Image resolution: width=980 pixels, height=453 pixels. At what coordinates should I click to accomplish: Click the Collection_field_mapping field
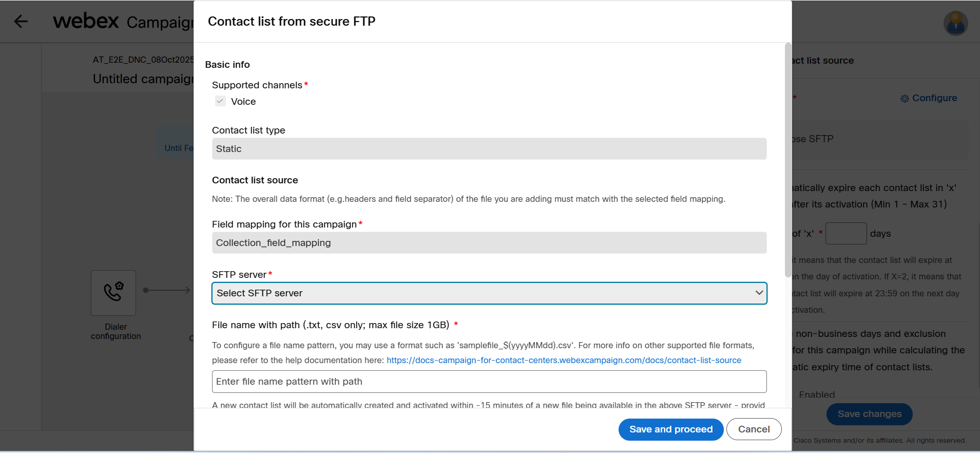pos(489,243)
